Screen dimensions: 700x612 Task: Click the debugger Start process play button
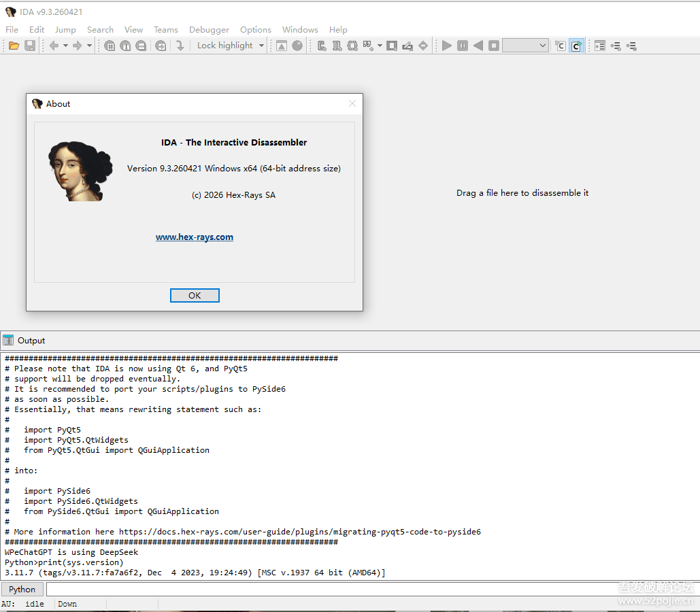[447, 46]
